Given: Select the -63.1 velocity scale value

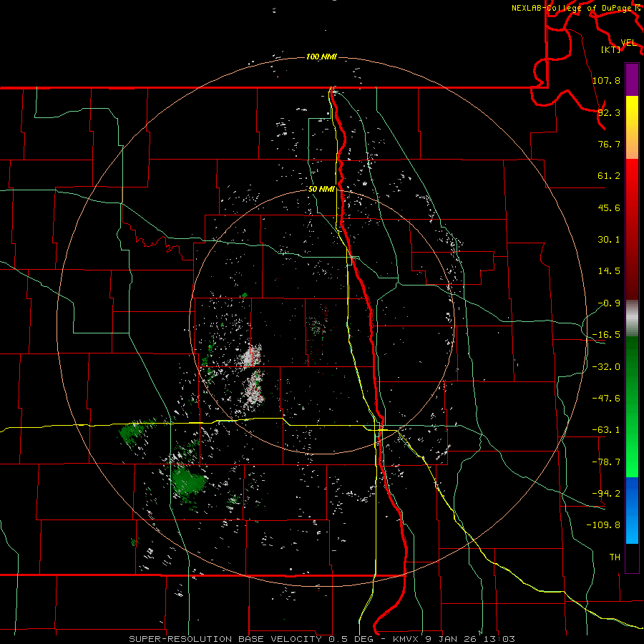Looking at the screenshot, I should [x=606, y=430].
